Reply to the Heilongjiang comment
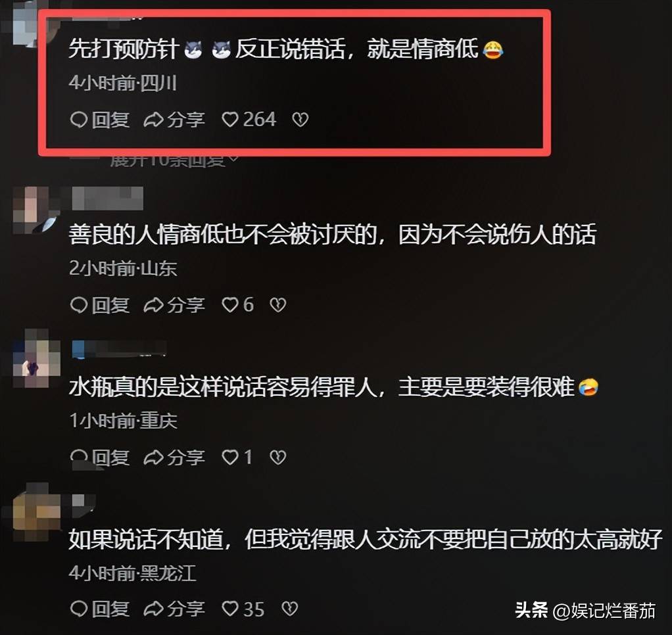672x635 pixels. click(x=99, y=609)
